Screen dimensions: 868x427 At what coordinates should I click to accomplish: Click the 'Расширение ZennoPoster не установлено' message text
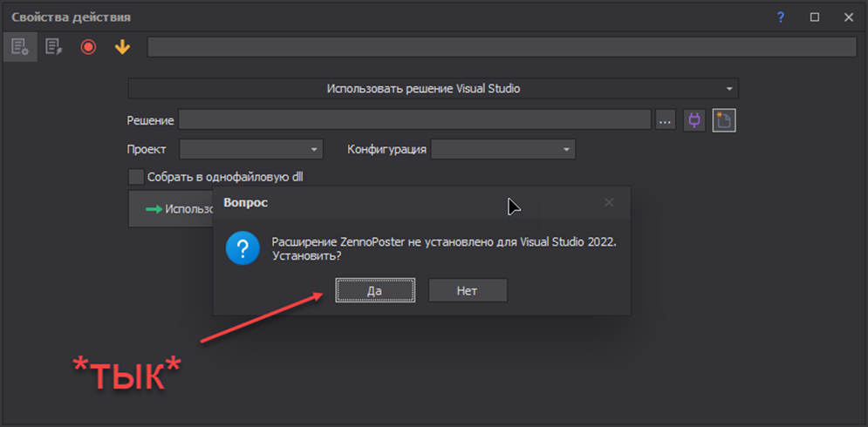444,250
